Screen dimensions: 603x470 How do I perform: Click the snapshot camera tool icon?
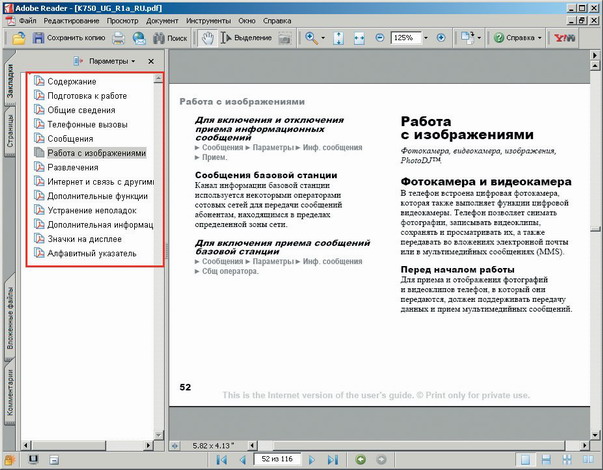click(x=285, y=38)
